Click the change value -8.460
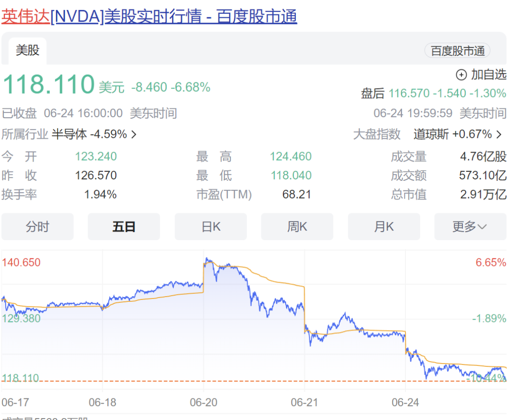517x420 pixels. coord(149,87)
